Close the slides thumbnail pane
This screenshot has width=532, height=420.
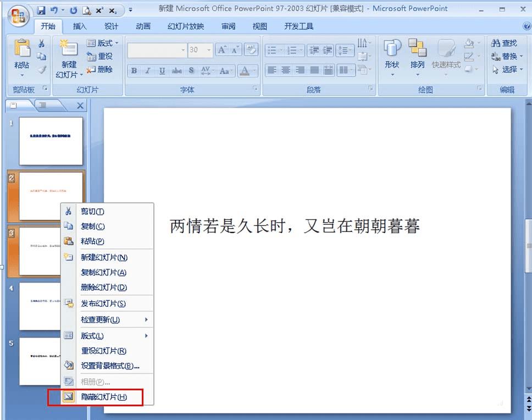(80, 106)
